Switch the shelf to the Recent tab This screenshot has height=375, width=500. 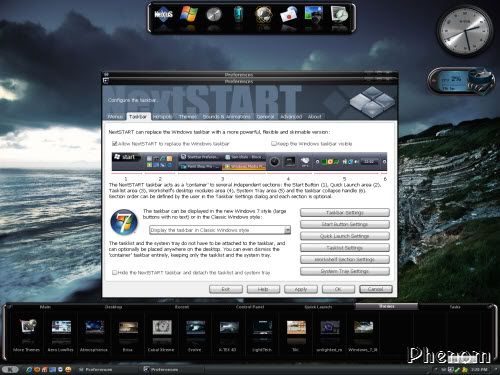(x=182, y=307)
